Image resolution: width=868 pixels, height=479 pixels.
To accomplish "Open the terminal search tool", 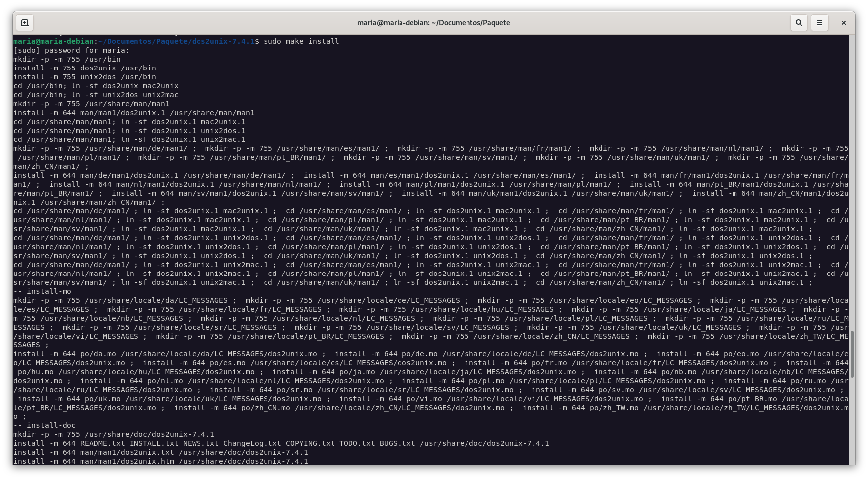I will 799,23.
